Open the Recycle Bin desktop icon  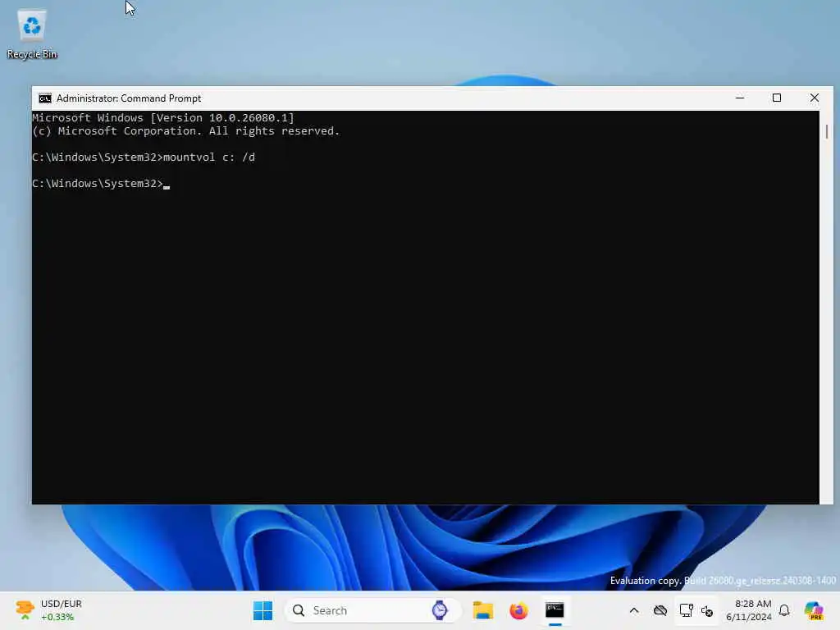point(32,34)
